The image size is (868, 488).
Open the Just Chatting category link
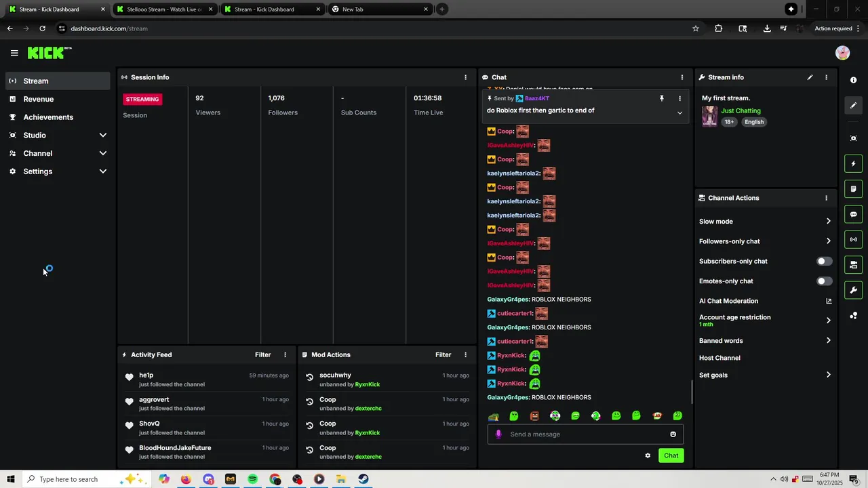(741, 110)
